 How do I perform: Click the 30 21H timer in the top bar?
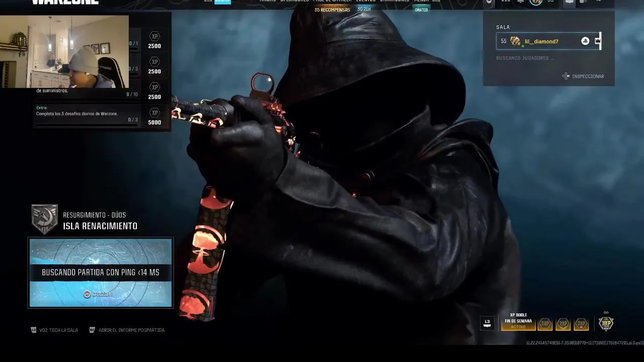(364, 10)
